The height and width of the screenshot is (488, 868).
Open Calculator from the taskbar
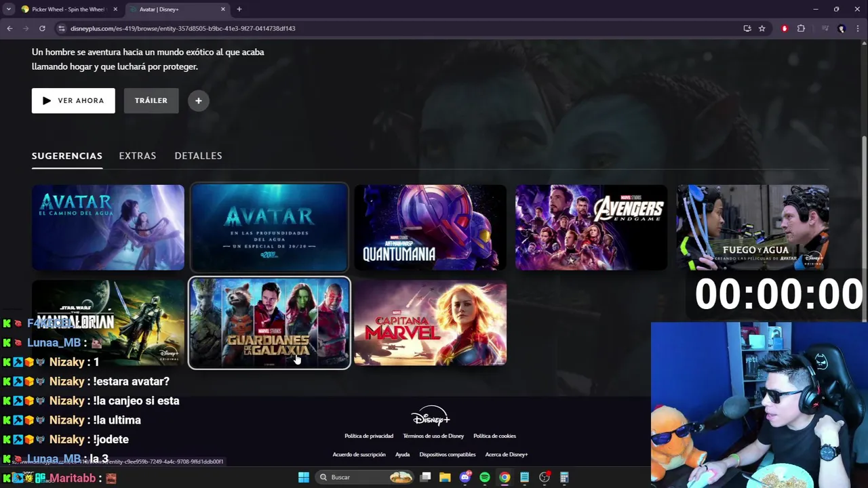(564, 477)
